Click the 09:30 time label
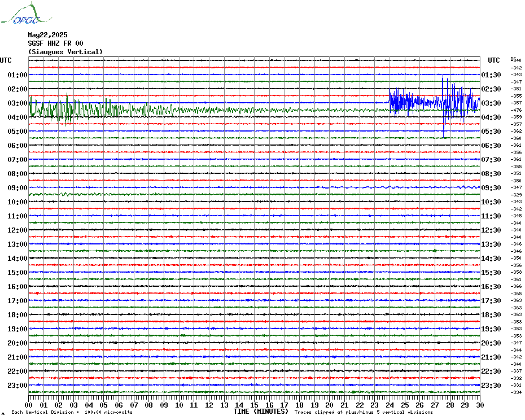Screen dimensions: 525x420 (x=491, y=187)
